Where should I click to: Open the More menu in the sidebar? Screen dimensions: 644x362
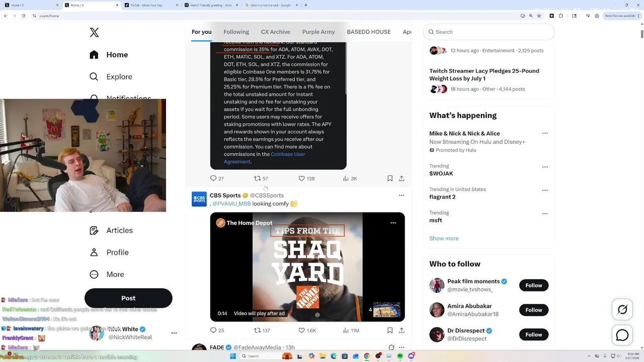(107, 275)
